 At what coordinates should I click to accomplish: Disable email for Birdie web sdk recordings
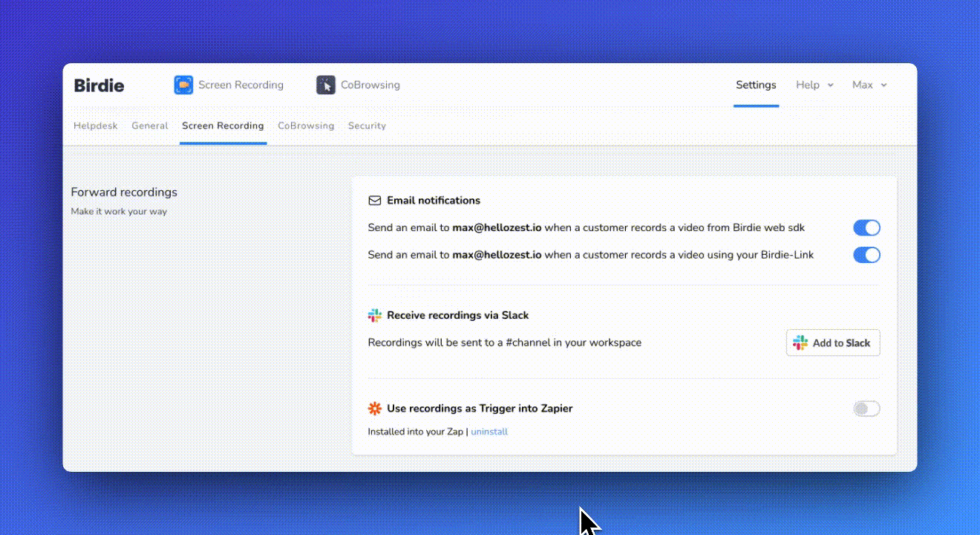[x=866, y=227]
